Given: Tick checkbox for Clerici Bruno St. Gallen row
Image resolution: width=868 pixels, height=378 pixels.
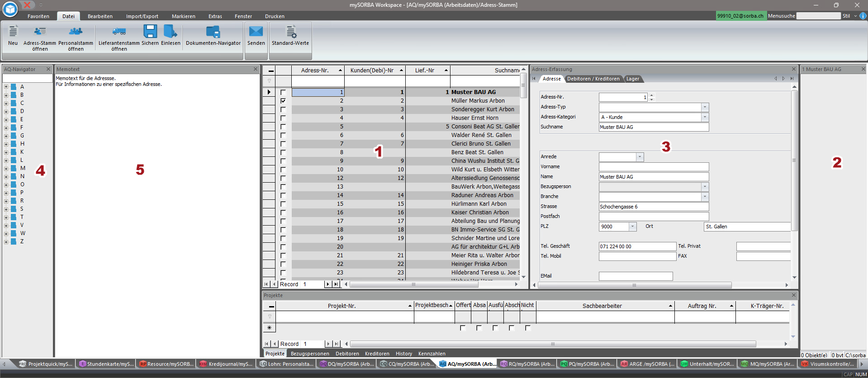Looking at the screenshot, I should 283,144.
